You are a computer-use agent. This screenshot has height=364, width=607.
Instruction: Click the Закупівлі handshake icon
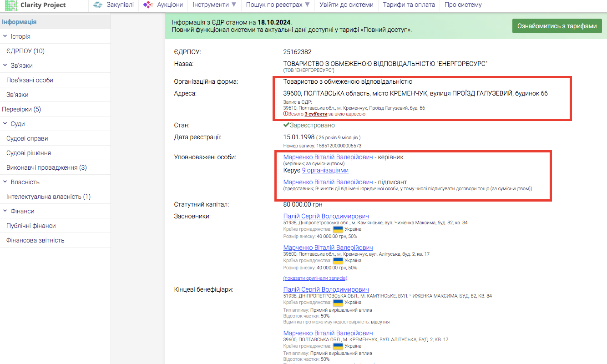coord(97,5)
